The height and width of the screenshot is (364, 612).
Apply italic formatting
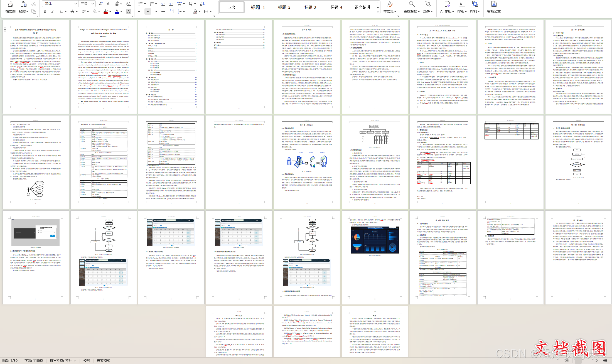pyautogui.click(x=53, y=11)
